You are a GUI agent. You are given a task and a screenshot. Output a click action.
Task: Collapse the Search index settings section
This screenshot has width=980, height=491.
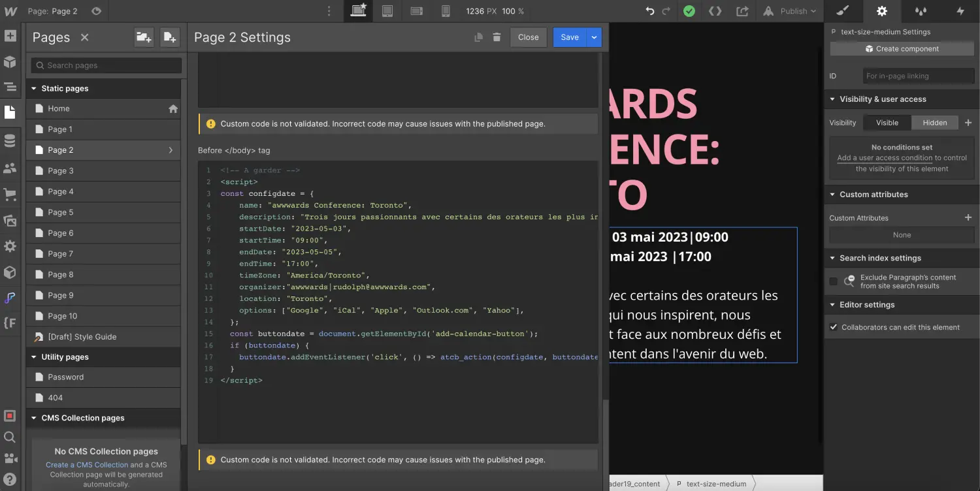point(832,258)
